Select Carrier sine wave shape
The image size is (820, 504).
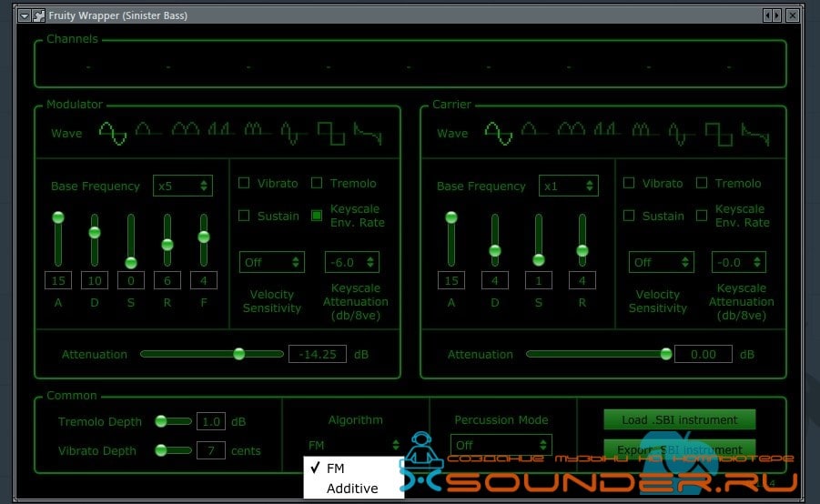[499, 134]
